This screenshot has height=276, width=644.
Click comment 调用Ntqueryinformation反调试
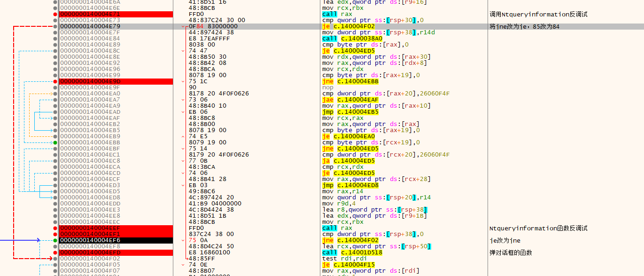pyautogui.click(x=538, y=14)
